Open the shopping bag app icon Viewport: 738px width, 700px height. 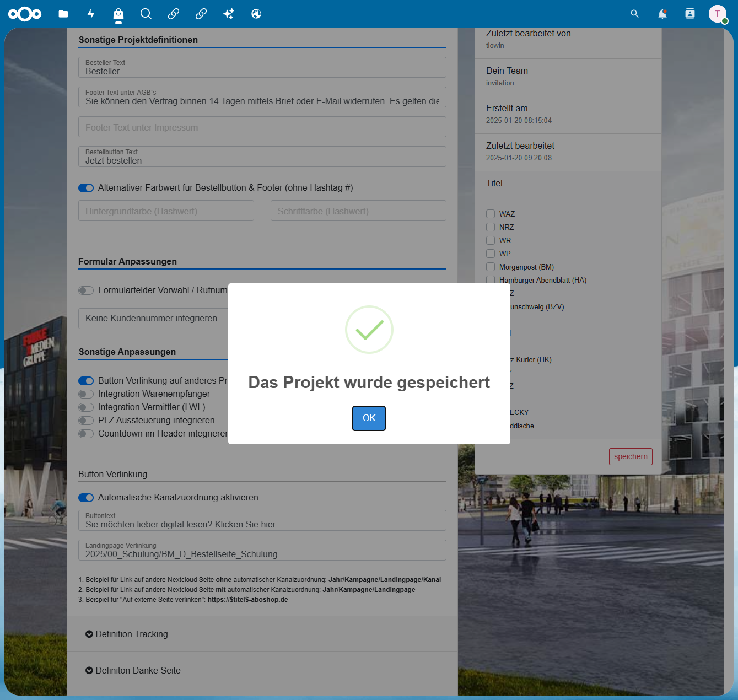pos(118,14)
